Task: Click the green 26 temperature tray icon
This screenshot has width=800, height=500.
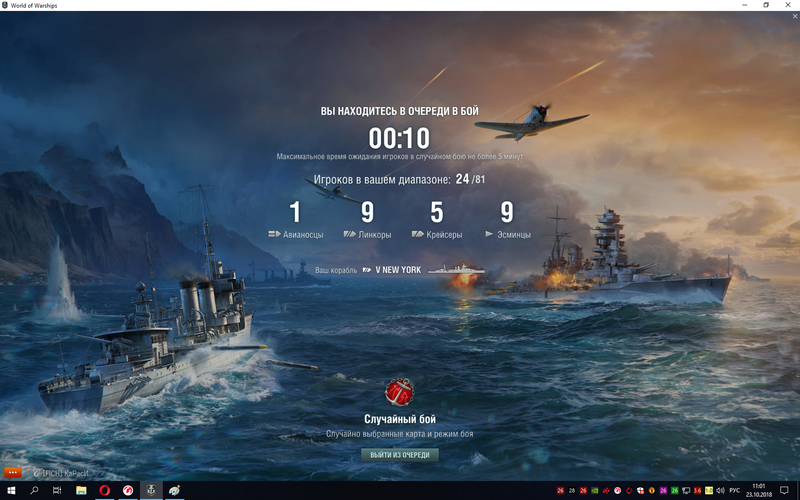Action: [674, 490]
